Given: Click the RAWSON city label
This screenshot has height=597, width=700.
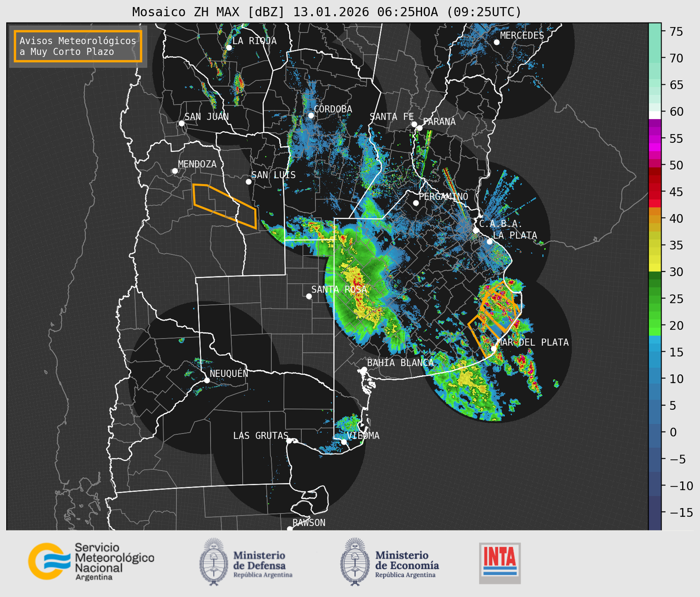Looking at the screenshot, I should point(309,523).
